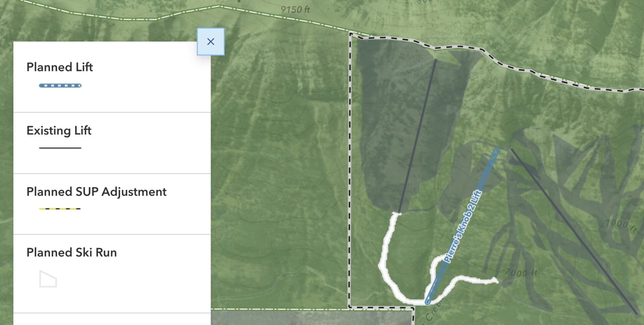Select the blue dotted Planned Lift symbol
This screenshot has width=644, height=325.
pyautogui.click(x=60, y=86)
